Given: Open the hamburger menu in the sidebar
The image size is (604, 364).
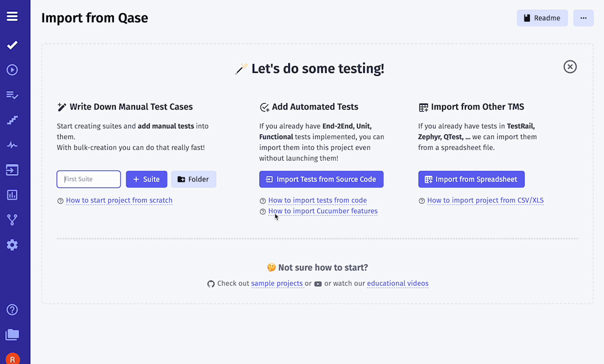Looking at the screenshot, I should tap(12, 16).
